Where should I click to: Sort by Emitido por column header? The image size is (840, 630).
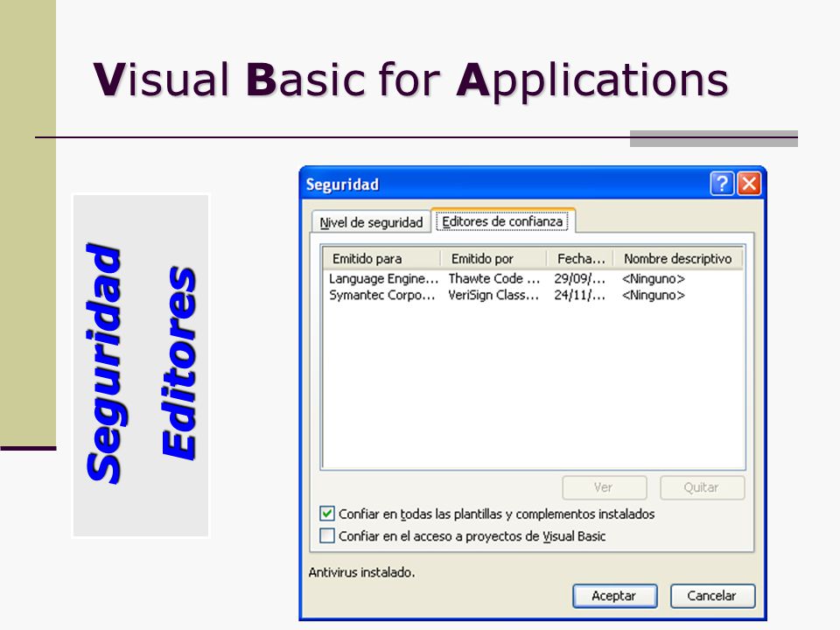point(493,259)
